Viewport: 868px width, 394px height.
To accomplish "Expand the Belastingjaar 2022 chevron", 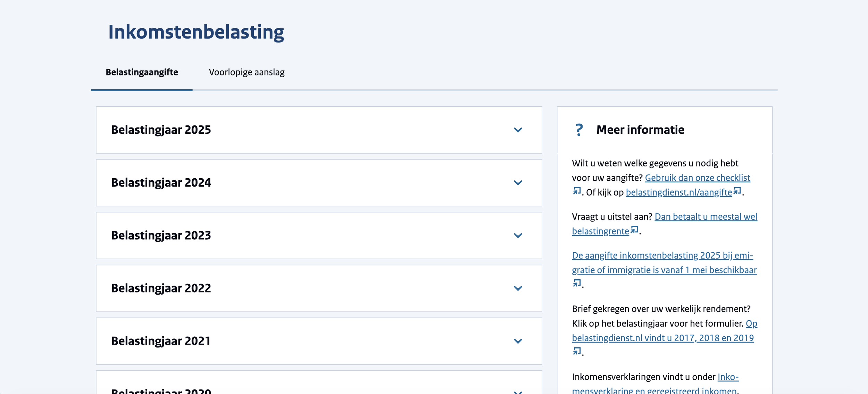I will click(x=518, y=288).
